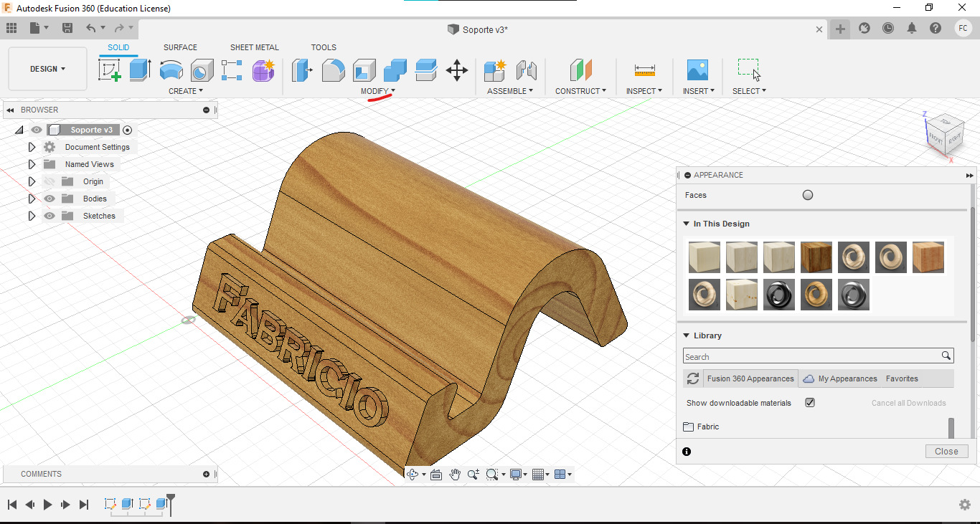Click the Move/Copy arrows icon
The width and height of the screenshot is (980, 524).
click(x=457, y=70)
